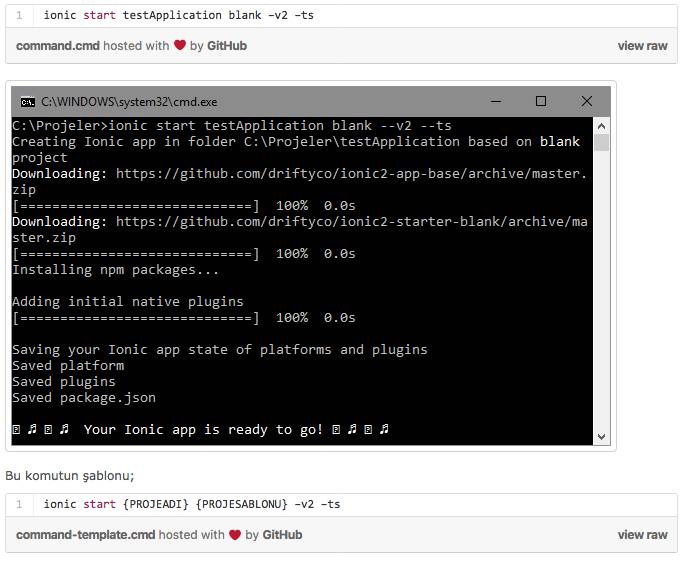The image size is (685, 565).
Task: Click 'C:\WINDOWS\system32\cmd.exe' window title
Action: click(129, 102)
